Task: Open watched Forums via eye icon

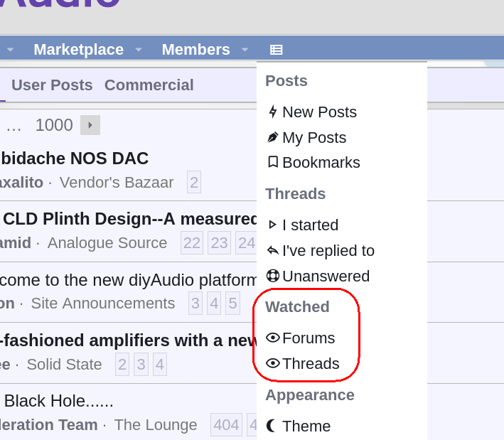Action: (273, 338)
